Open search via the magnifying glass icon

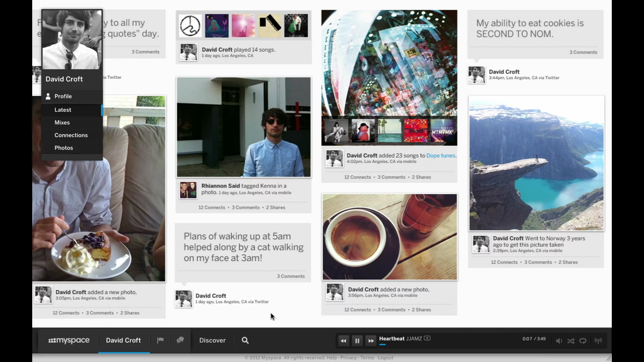pyautogui.click(x=245, y=340)
